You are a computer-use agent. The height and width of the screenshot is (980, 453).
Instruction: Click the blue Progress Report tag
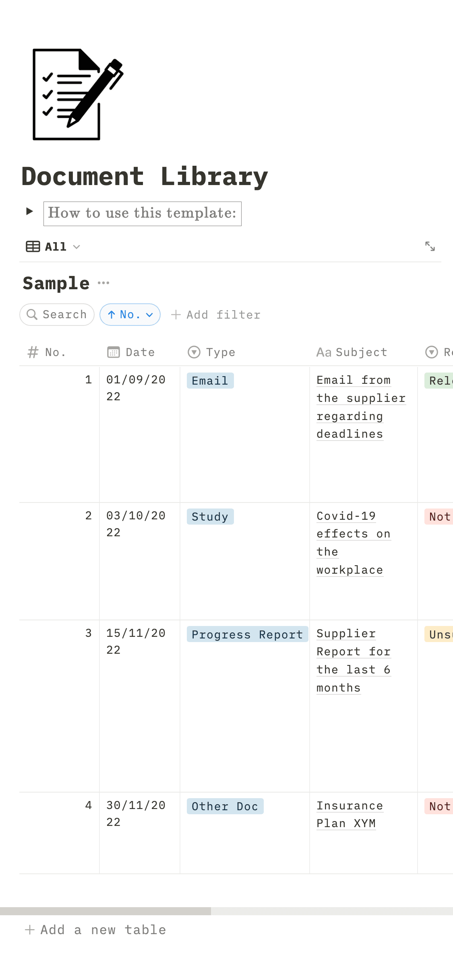coord(247,634)
